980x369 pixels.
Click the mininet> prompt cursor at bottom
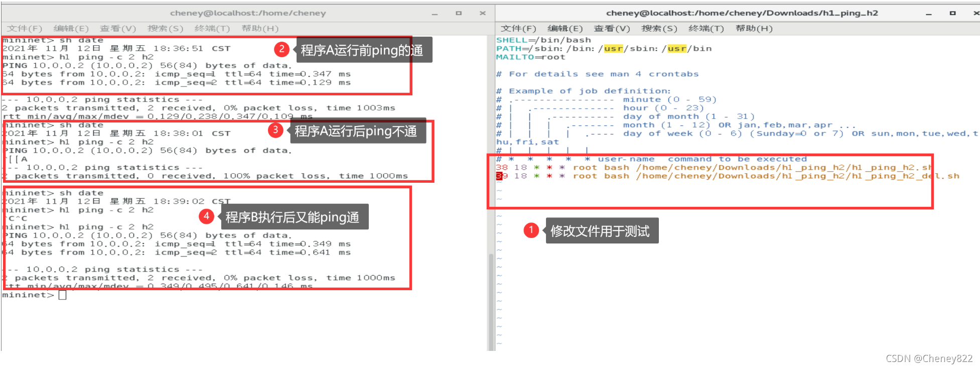pyautogui.click(x=62, y=295)
